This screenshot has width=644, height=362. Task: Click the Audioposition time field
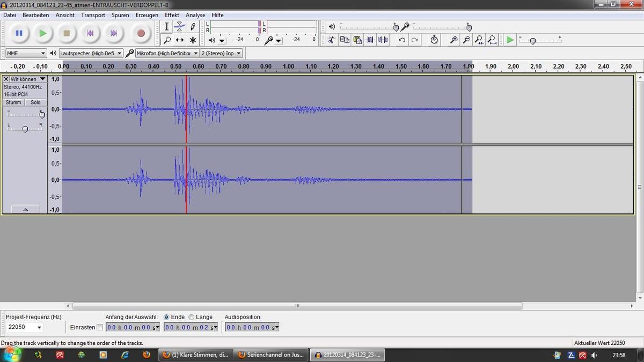252,327
